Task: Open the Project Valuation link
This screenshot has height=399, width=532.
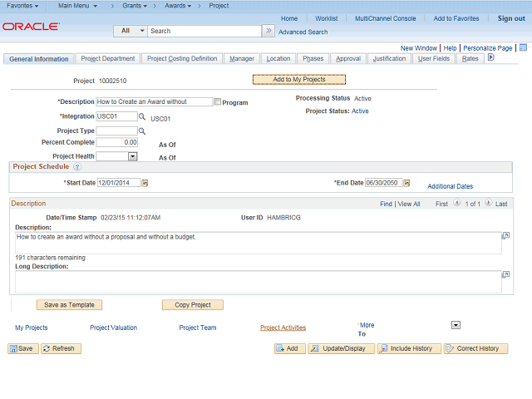Action: point(113,328)
